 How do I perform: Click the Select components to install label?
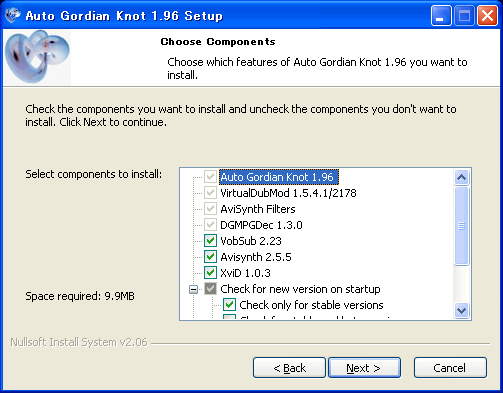94,174
